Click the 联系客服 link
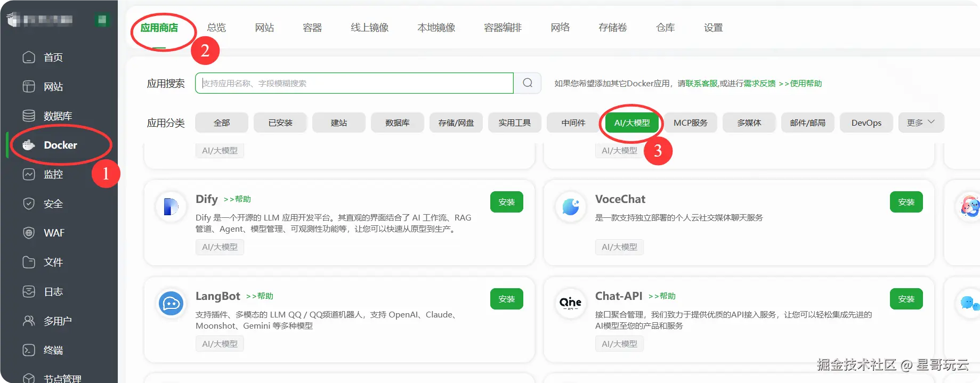Viewport: 980px width, 383px height. (701, 84)
